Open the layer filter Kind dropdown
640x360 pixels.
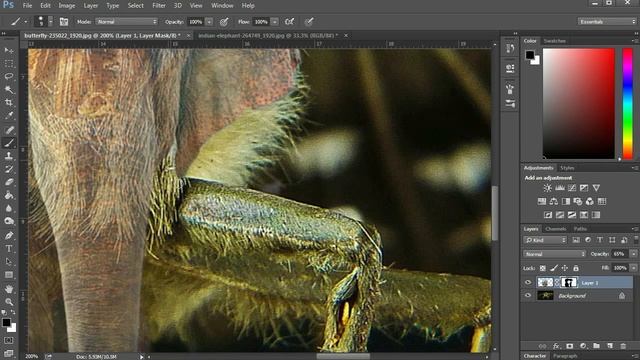click(x=544, y=240)
